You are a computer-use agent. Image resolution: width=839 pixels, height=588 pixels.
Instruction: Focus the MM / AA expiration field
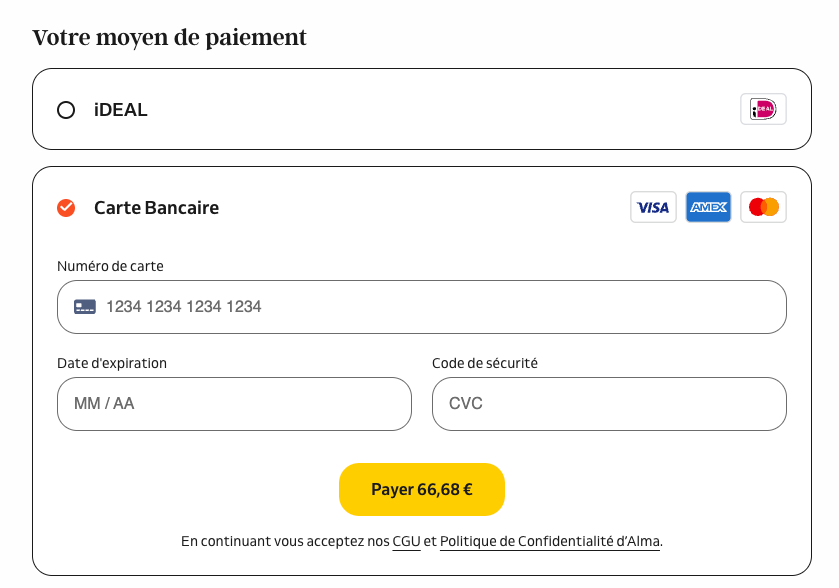coord(234,404)
